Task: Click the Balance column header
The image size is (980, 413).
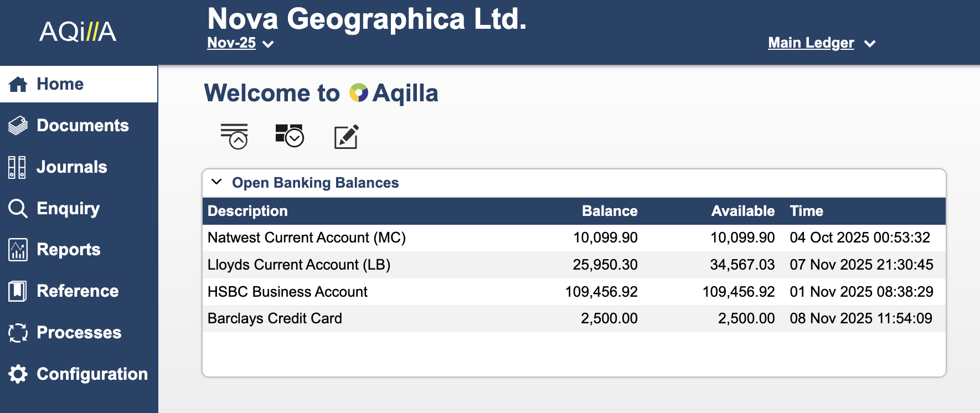Action: [x=610, y=211]
